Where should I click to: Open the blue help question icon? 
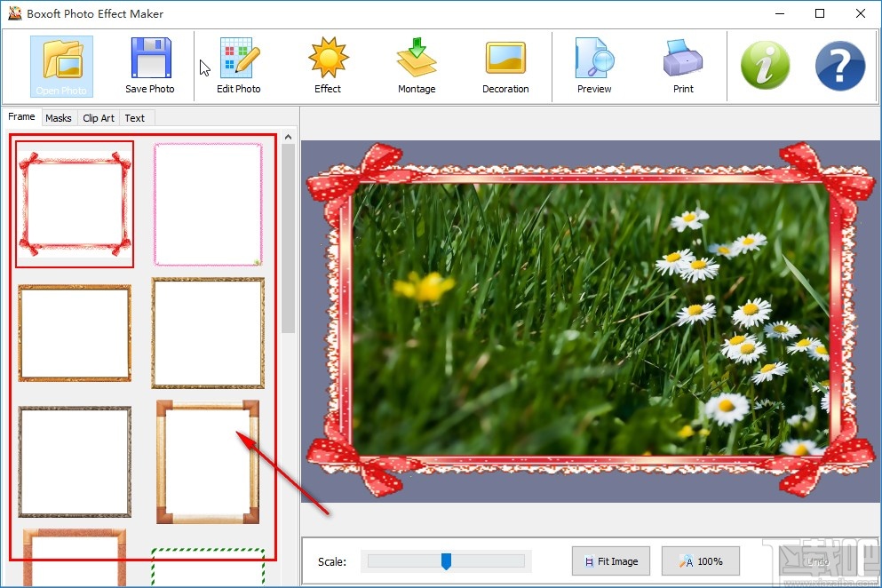[x=840, y=65]
